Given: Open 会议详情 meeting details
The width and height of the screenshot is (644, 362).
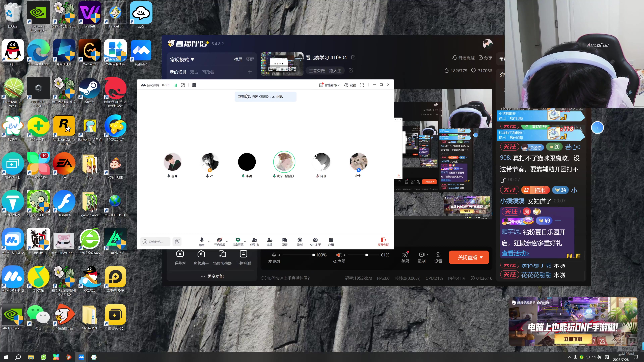Looking at the screenshot, I should (x=150, y=85).
